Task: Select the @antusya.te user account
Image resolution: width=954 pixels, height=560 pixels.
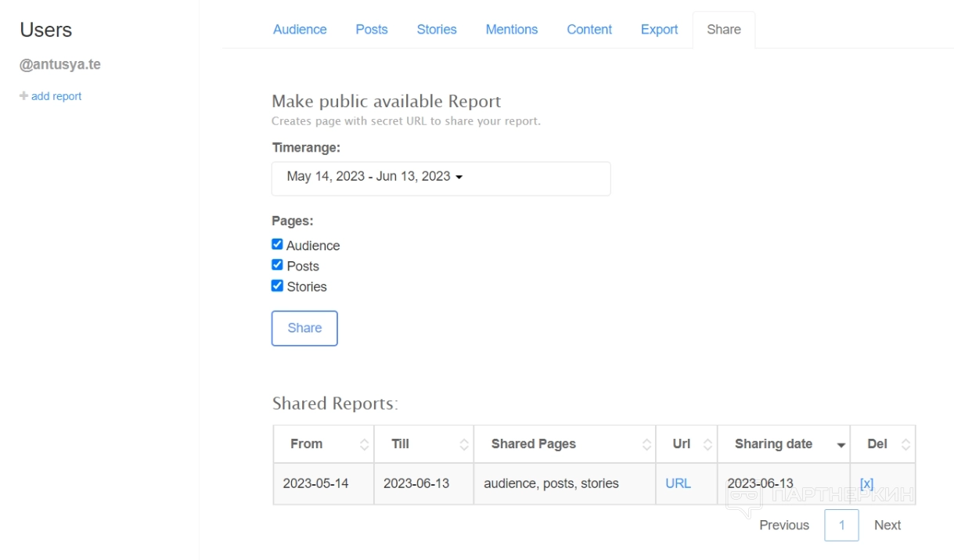Action: [x=60, y=65]
